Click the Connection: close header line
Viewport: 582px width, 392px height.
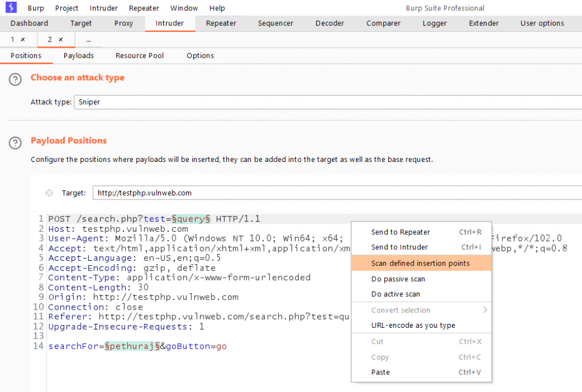click(95, 307)
